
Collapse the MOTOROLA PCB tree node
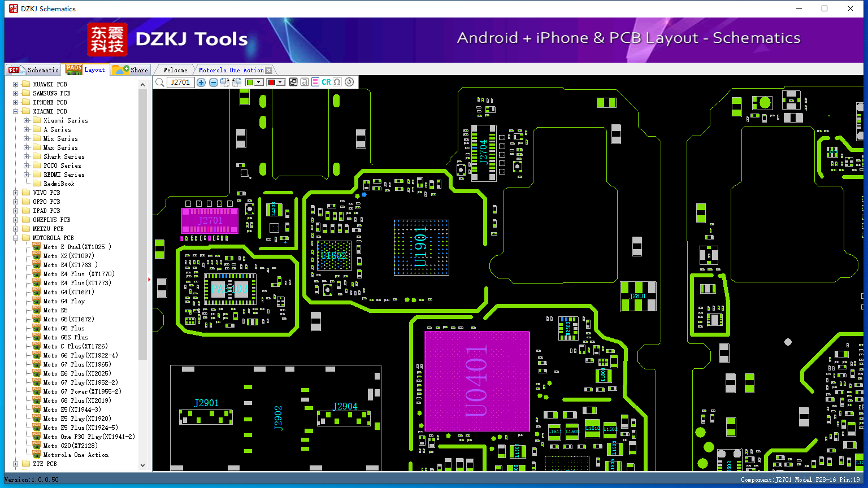click(x=15, y=238)
